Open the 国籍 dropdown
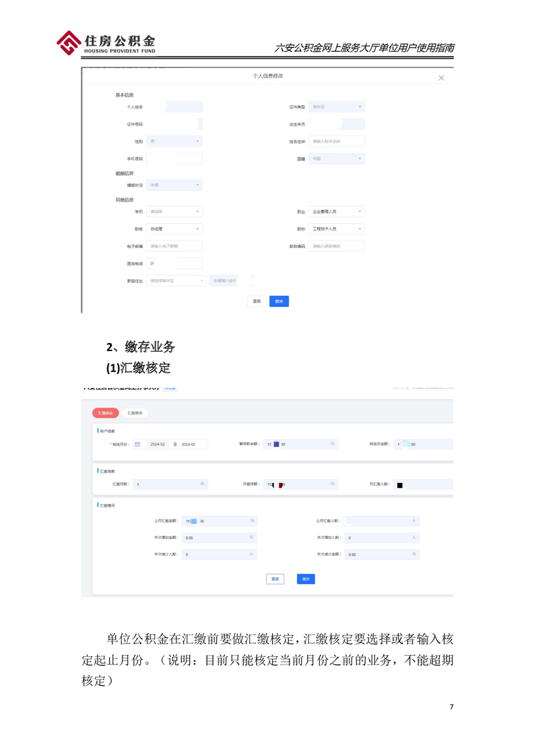 point(336,159)
